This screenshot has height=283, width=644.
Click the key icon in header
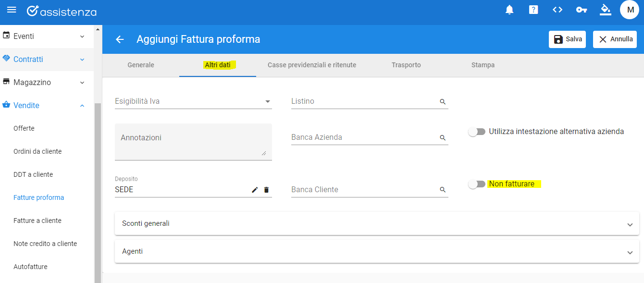[x=581, y=10]
